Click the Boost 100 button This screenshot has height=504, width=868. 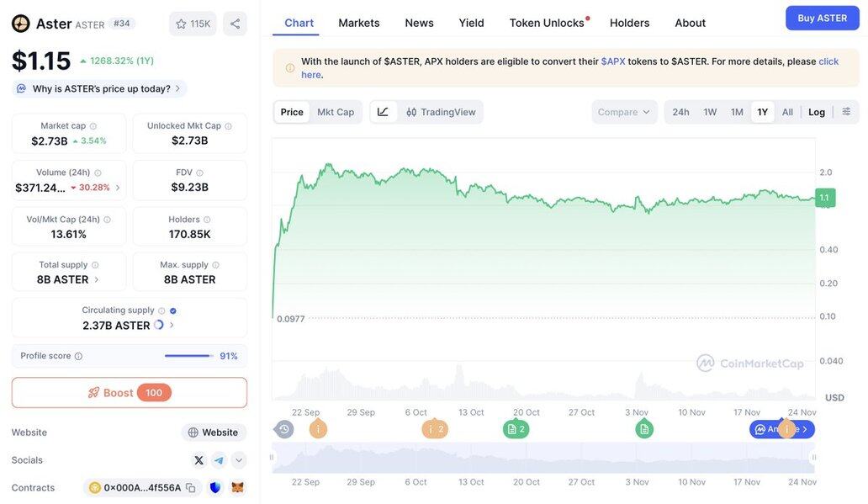[130, 393]
